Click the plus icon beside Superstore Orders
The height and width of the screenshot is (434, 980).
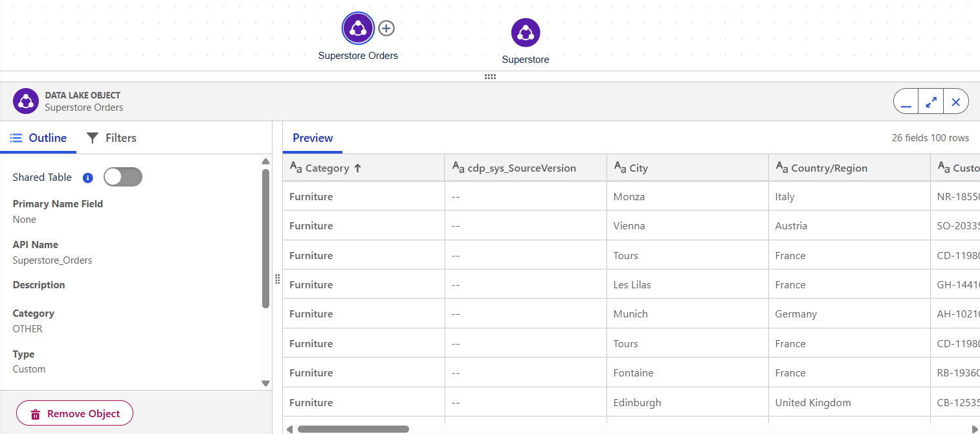point(386,29)
